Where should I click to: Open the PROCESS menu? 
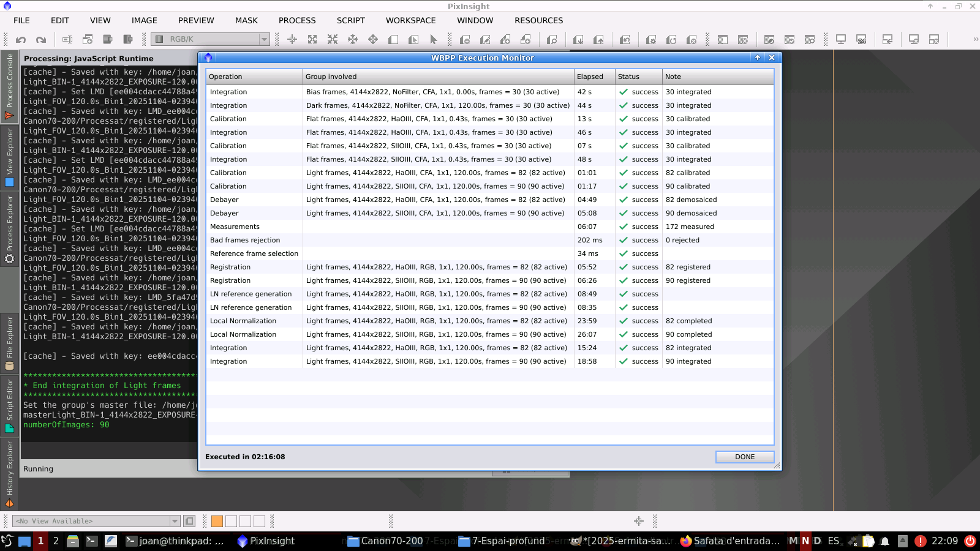pyautogui.click(x=297, y=20)
